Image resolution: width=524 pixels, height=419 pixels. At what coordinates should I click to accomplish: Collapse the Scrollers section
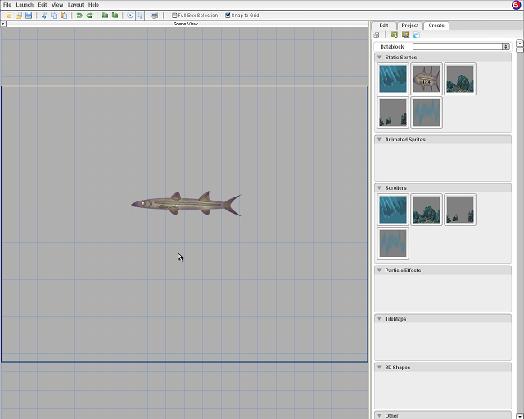point(379,188)
